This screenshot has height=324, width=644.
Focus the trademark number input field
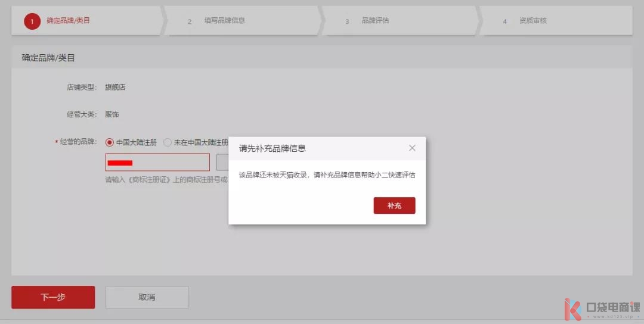tap(157, 163)
